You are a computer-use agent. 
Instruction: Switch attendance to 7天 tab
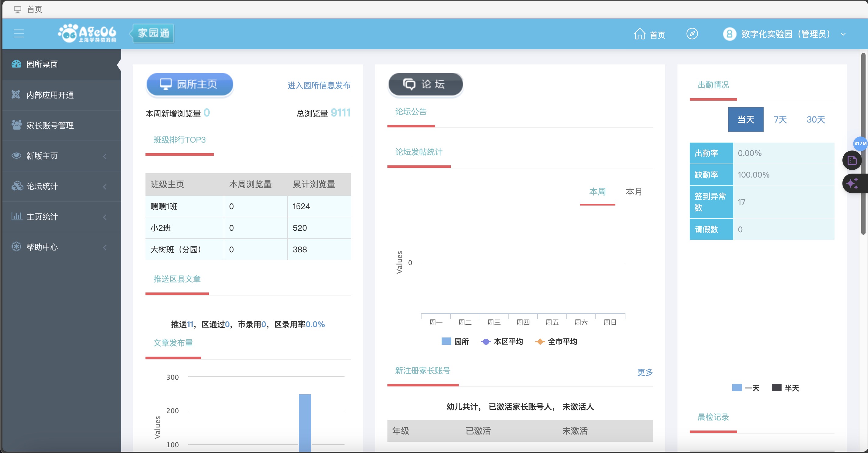[780, 119]
